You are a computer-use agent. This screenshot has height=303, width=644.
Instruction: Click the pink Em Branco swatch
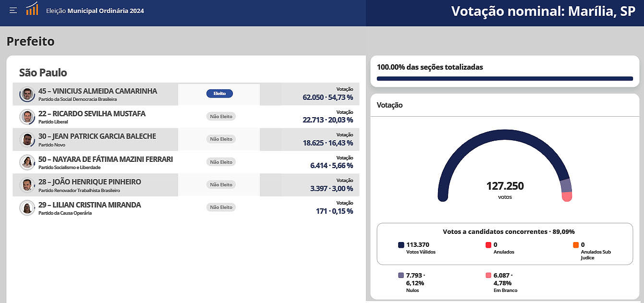(488, 276)
